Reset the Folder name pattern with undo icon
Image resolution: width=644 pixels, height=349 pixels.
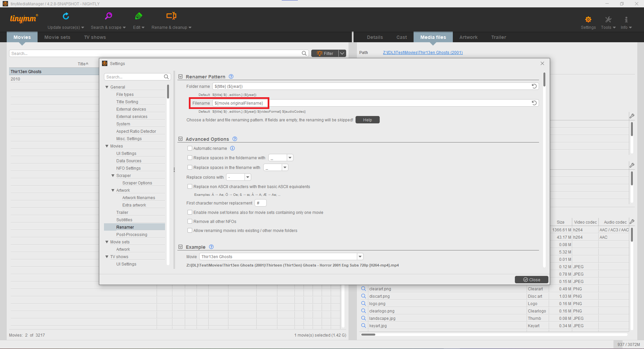point(534,86)
